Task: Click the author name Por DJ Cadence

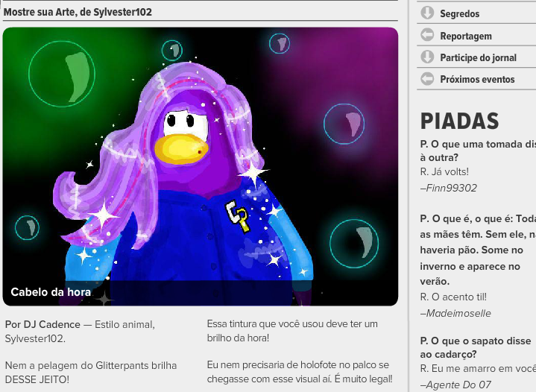Action: pyautogui.click(x=42, y=324)
